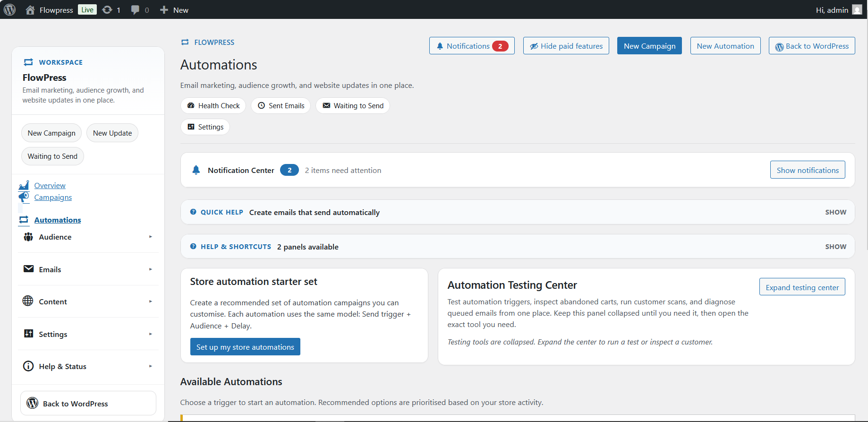Open the Overview link in sidebar

pyautogui.click(x=50, y=185)
